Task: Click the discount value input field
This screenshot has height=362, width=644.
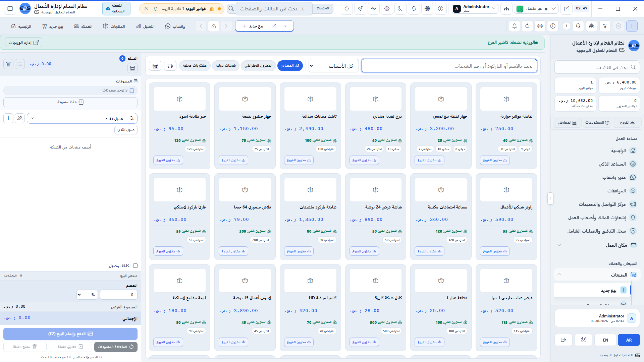Action: 119,295
